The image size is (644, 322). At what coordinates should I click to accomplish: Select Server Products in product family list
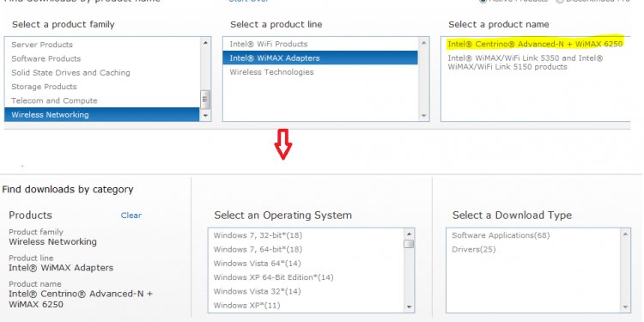(102, 45)
